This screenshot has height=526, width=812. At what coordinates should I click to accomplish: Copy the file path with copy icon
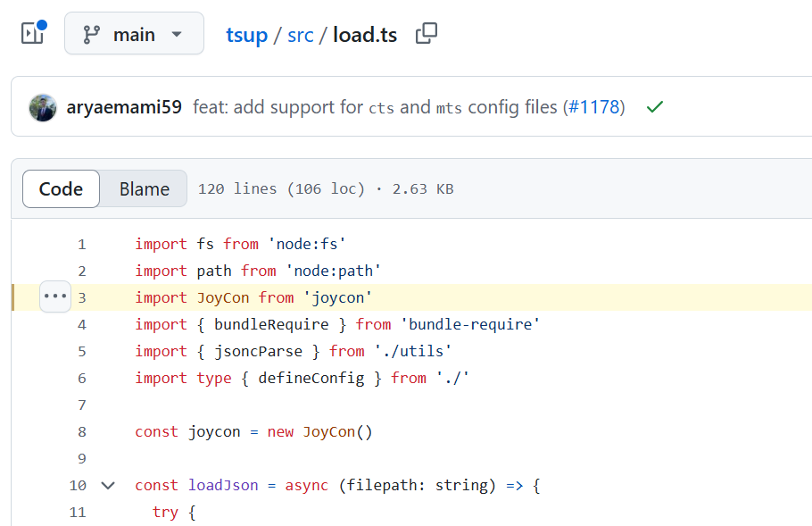pyautogui.click(x=427, y=34)
